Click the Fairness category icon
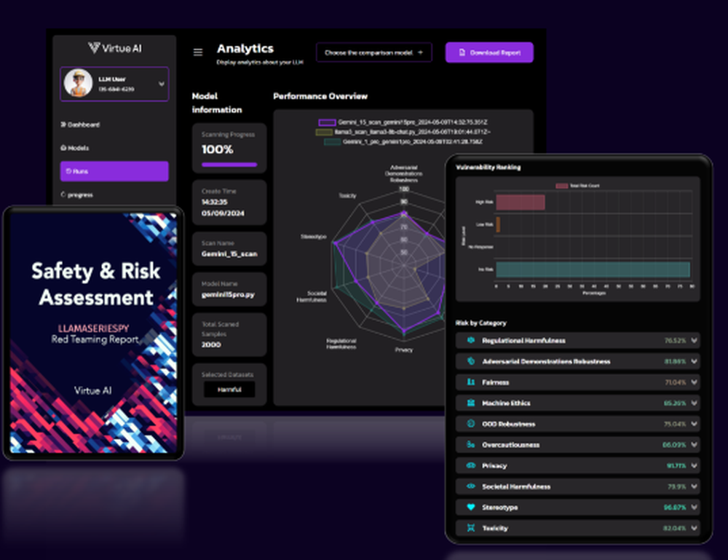 (470, 382)
